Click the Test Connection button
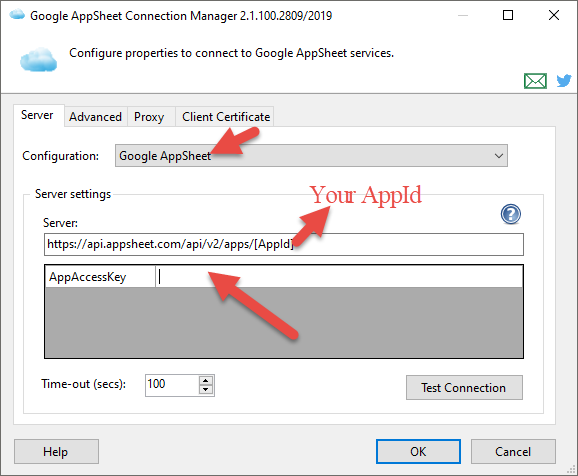Screen dimensions: 578x476 (x=464, y=388)
